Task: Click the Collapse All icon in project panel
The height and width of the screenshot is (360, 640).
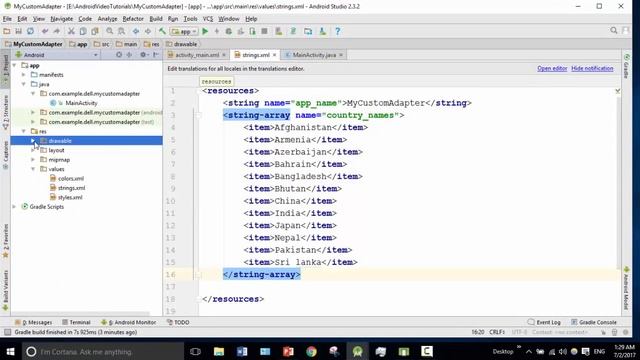Action: (129, 55)
